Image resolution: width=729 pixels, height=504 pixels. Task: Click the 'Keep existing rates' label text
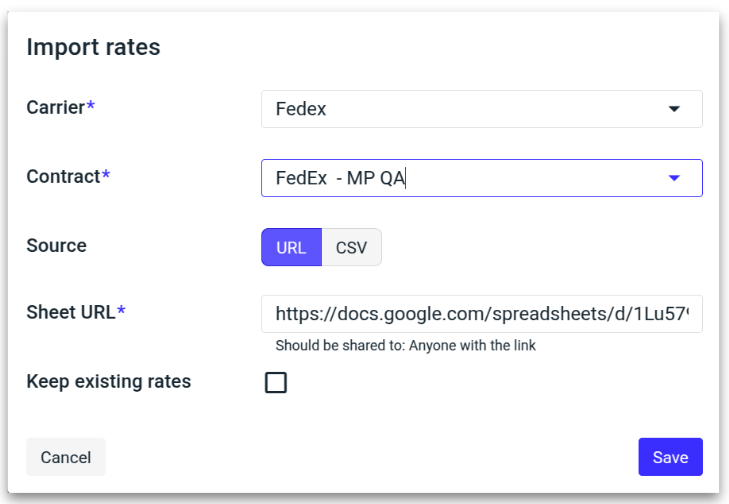click(108, 381)
